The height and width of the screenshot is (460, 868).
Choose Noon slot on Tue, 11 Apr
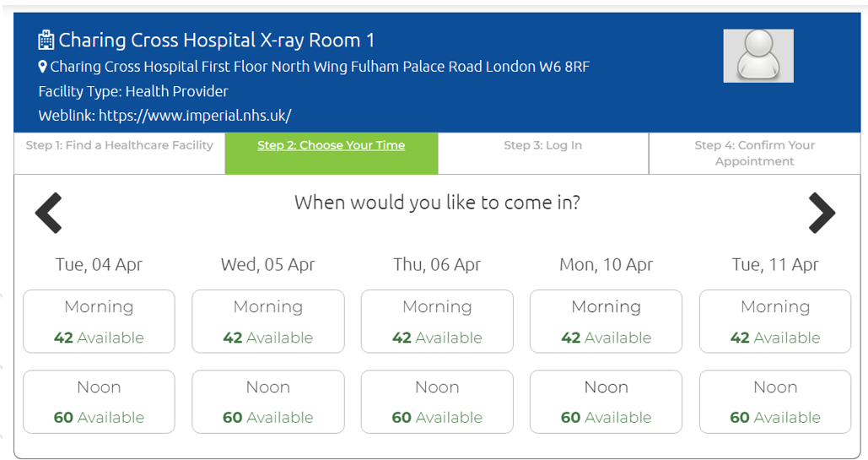tap(775, 402)
